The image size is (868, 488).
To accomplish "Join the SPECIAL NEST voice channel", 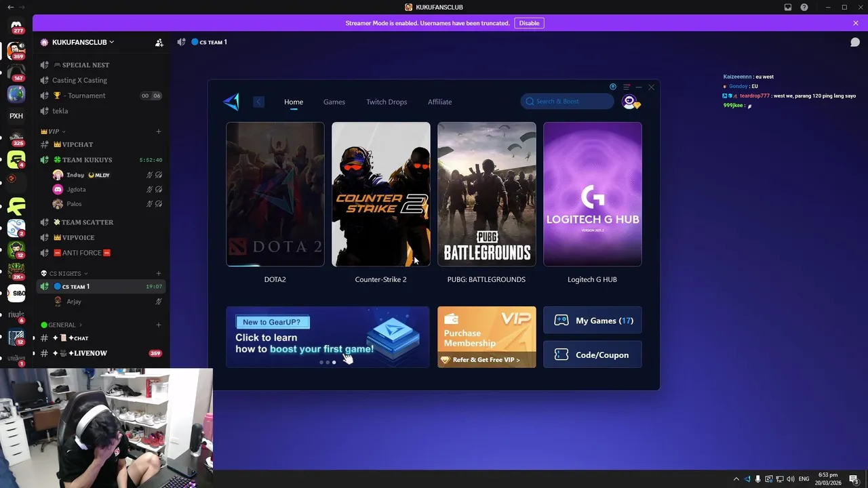I will [x=101, y=65].
